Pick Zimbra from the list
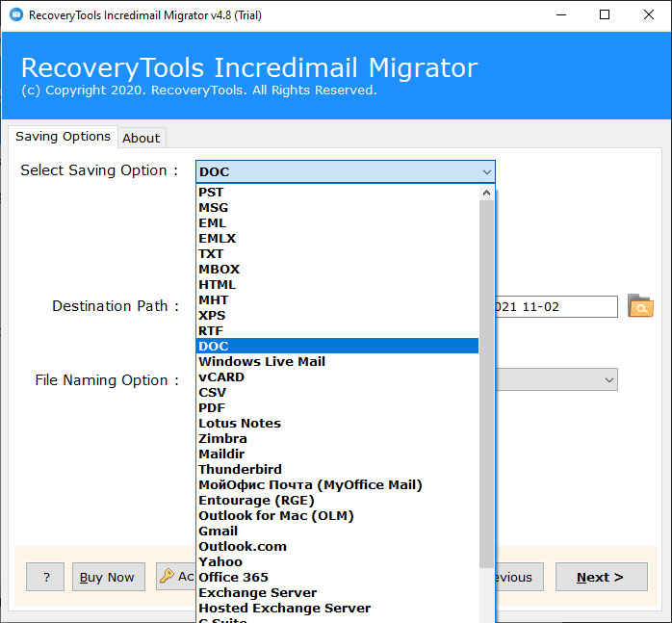 click(337, 439)
